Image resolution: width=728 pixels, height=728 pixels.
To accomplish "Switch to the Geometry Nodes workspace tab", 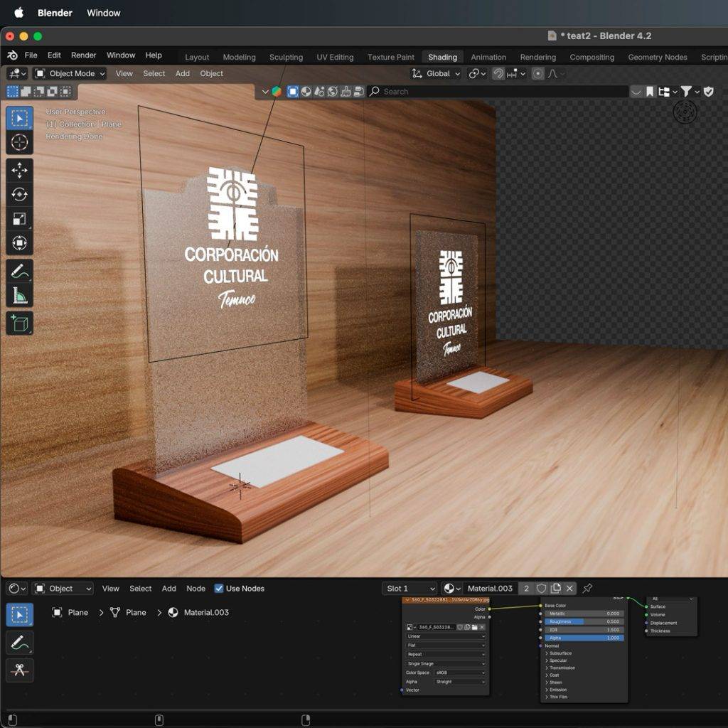I will (x=658, y=57).
